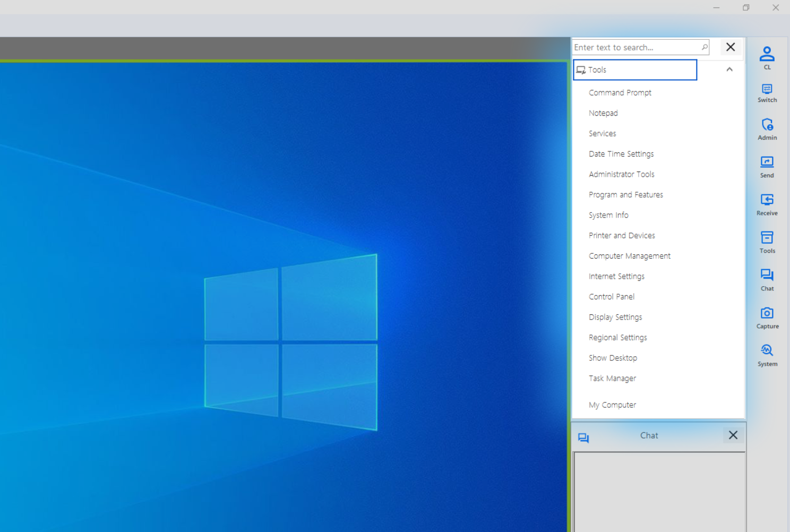The height and width of the screenshot is (532, 790).
Task: Open My Computer entry
Action: [612, 405]
